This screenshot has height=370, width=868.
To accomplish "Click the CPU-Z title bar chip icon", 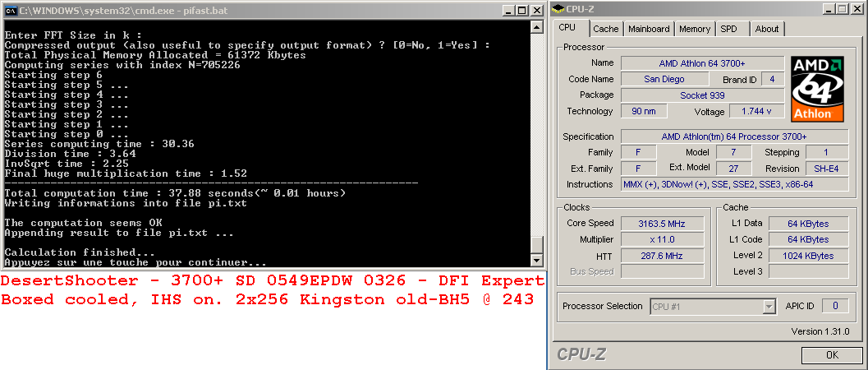I will click(x=558, y=9).
